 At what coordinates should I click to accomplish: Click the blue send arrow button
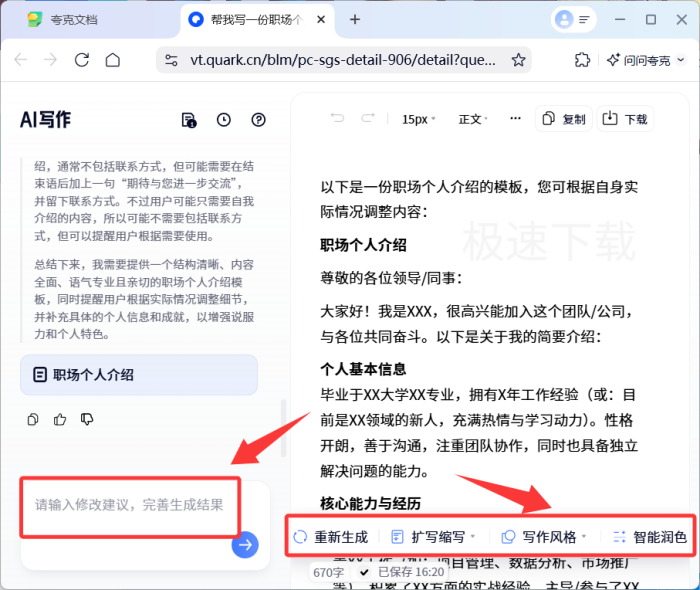[245, 544]
